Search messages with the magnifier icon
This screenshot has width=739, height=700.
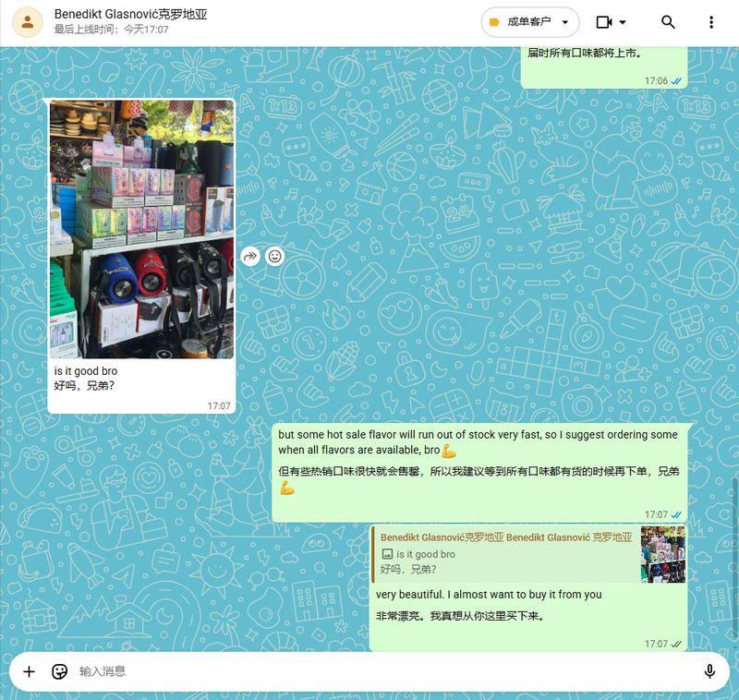(668, 22)
